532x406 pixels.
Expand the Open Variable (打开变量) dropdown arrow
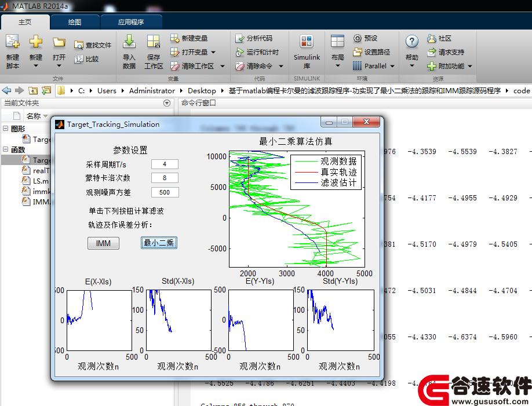point(213,52)
